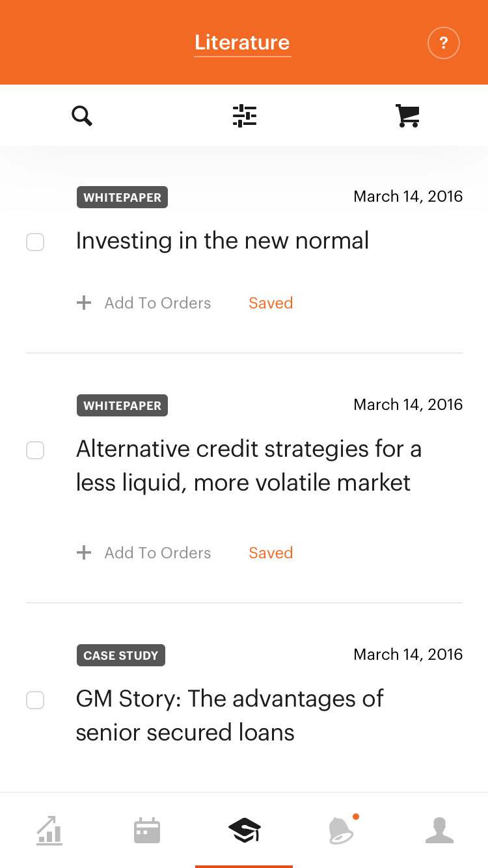The image size is (488, 868).
Task: Go to the chart performance tab
Action: click(49, 831)
